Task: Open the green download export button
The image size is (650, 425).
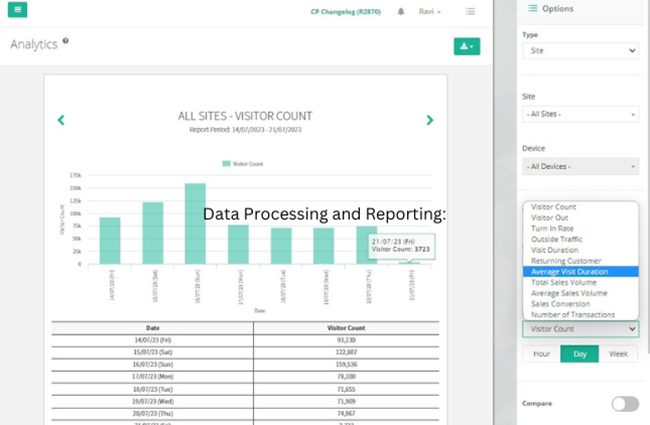Action: pos(466,46)
